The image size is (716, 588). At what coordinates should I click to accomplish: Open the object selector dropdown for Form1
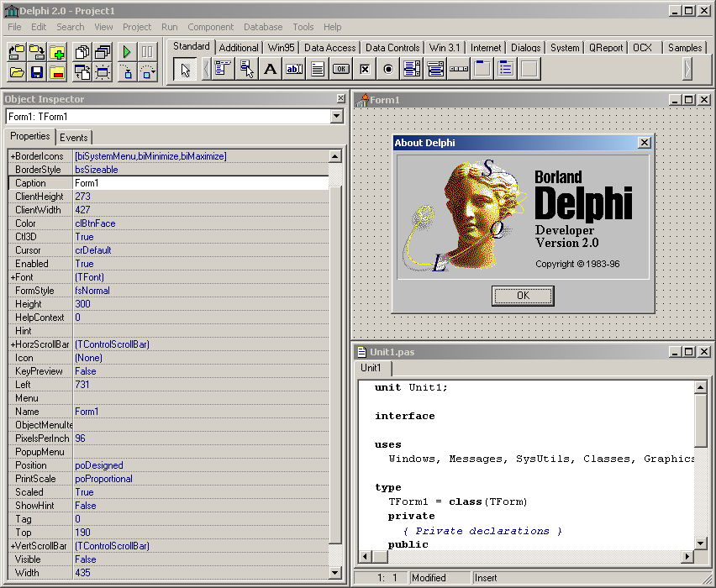pos(336,117)
